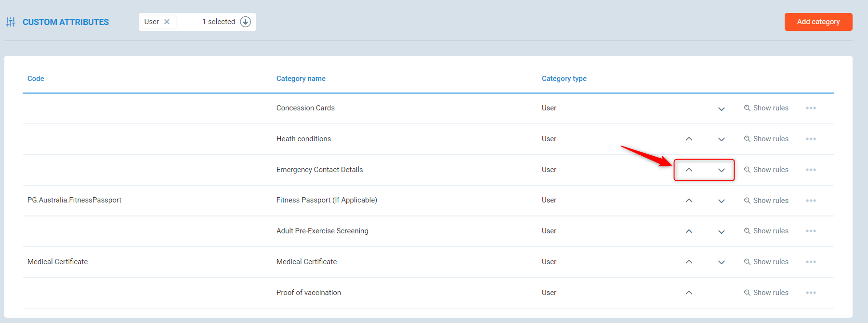Sort by Code column header
The image size is (868, 323).
coord(36,79)
